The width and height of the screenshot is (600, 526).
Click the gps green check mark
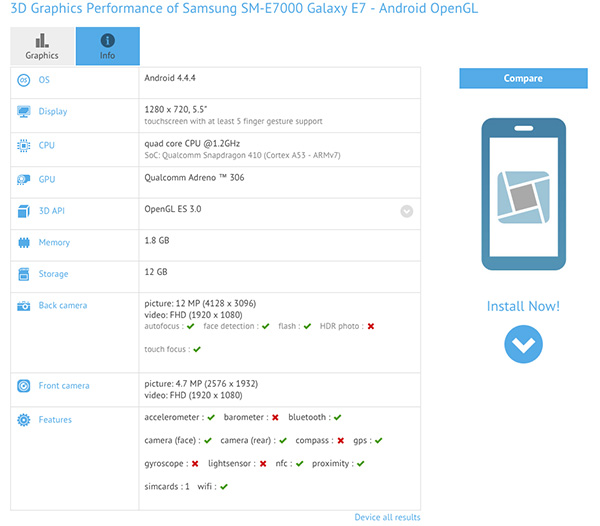(378, 441)
